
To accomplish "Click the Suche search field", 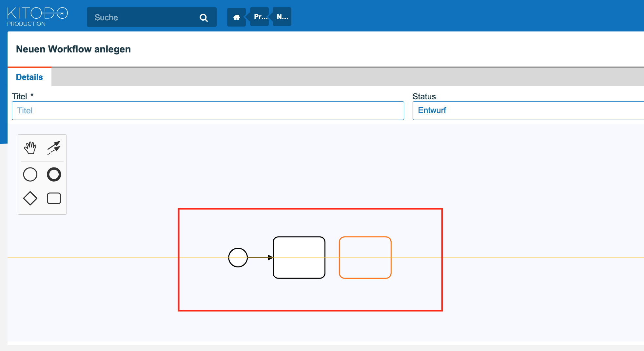I will (x=151, y=17).
